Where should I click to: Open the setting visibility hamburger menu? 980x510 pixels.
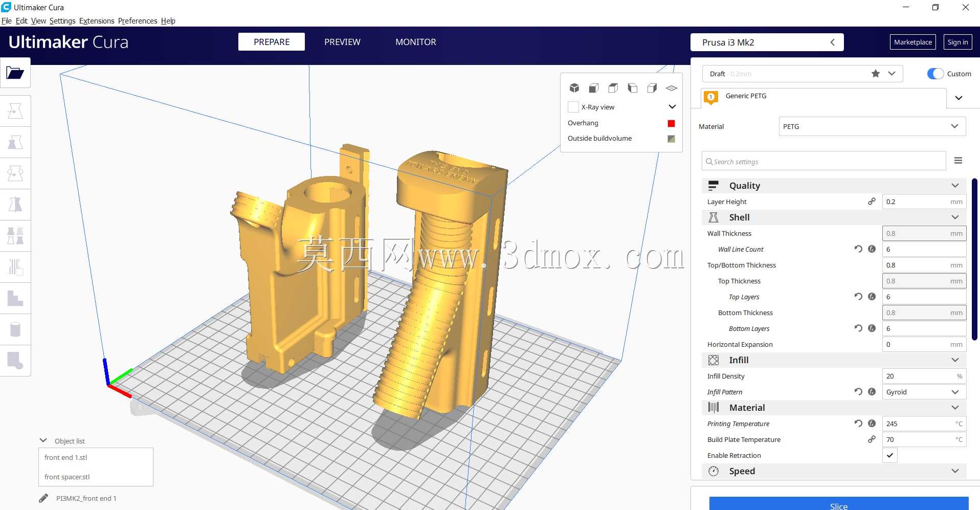[x=959, y=161]
